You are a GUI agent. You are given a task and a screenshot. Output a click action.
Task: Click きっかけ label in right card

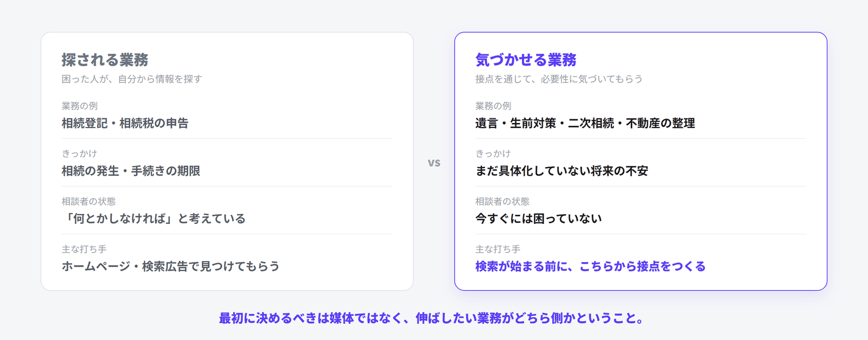[x=493, y=153]
